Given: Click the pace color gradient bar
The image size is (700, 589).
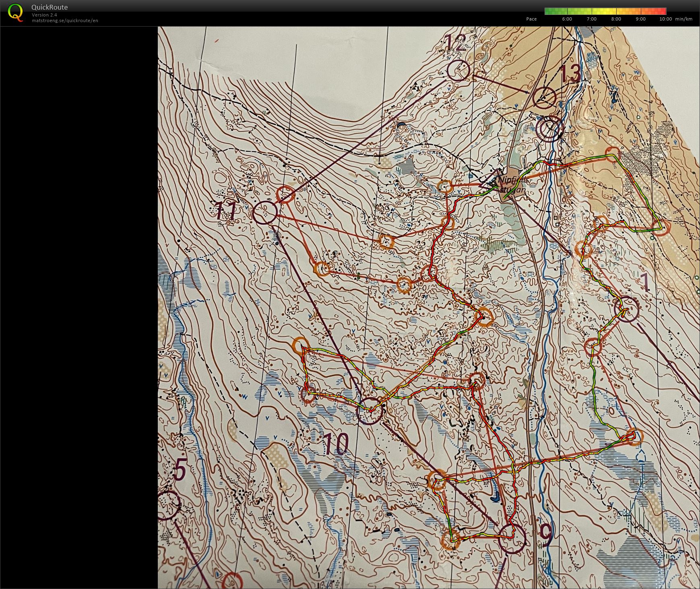Looking at the screenshot, I should tap(605, 11).
